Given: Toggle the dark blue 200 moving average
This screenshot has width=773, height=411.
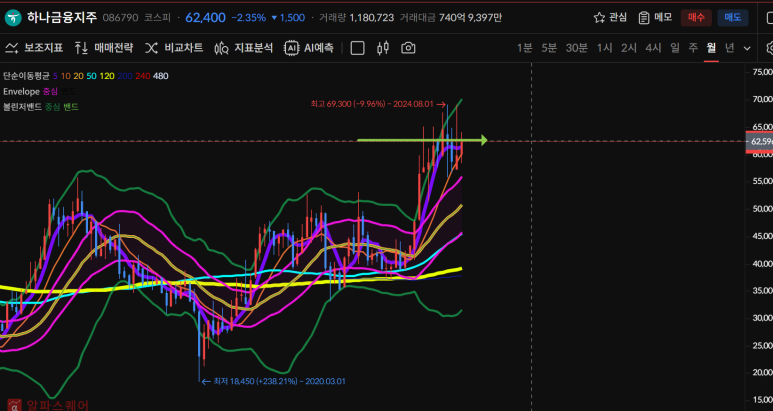Looking at the screenshot, I should click(x=125, y=76).
